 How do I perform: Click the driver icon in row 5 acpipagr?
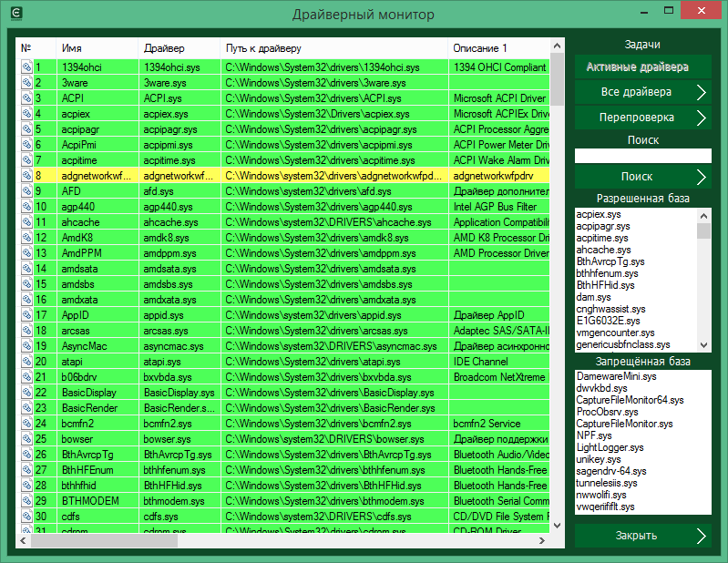(x=27, y=129)
